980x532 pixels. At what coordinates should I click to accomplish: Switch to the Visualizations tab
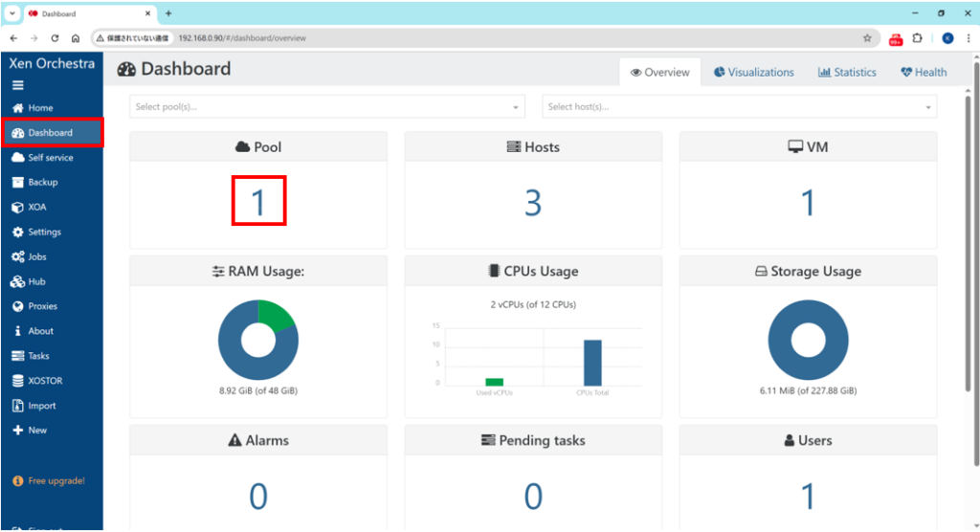point(753,73)
